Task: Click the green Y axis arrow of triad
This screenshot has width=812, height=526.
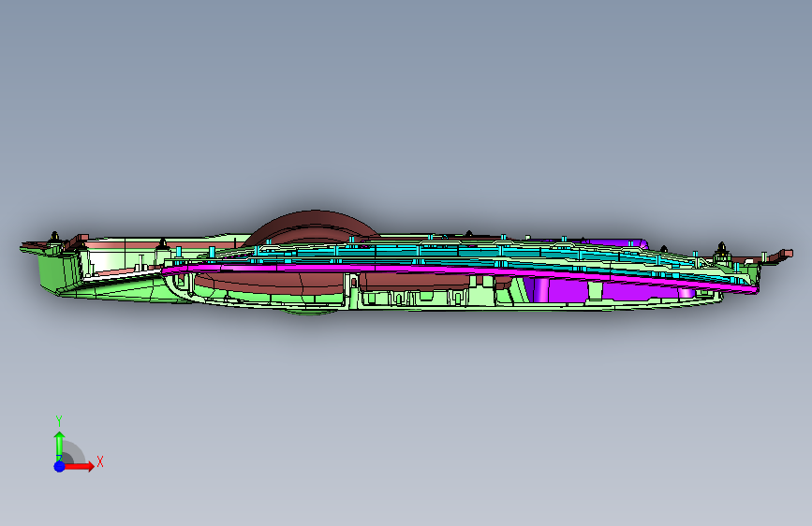Action: [60, 445]
